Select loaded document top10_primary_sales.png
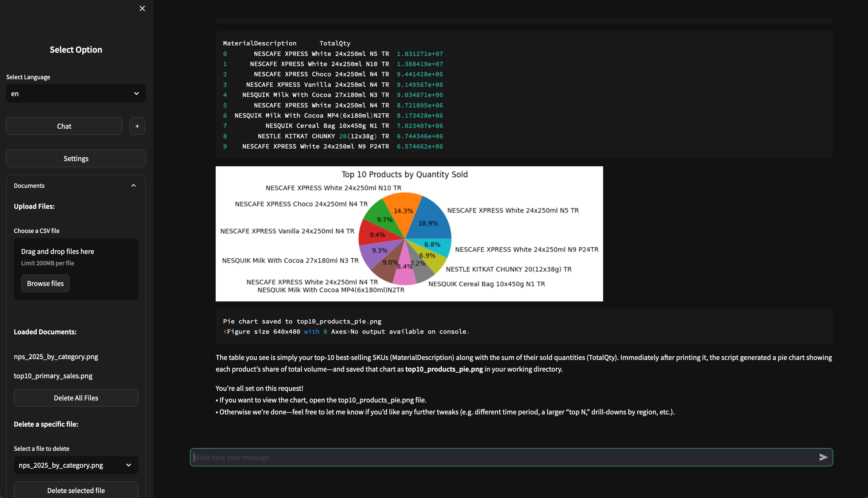Screen dimensions: 868x498 53,376
